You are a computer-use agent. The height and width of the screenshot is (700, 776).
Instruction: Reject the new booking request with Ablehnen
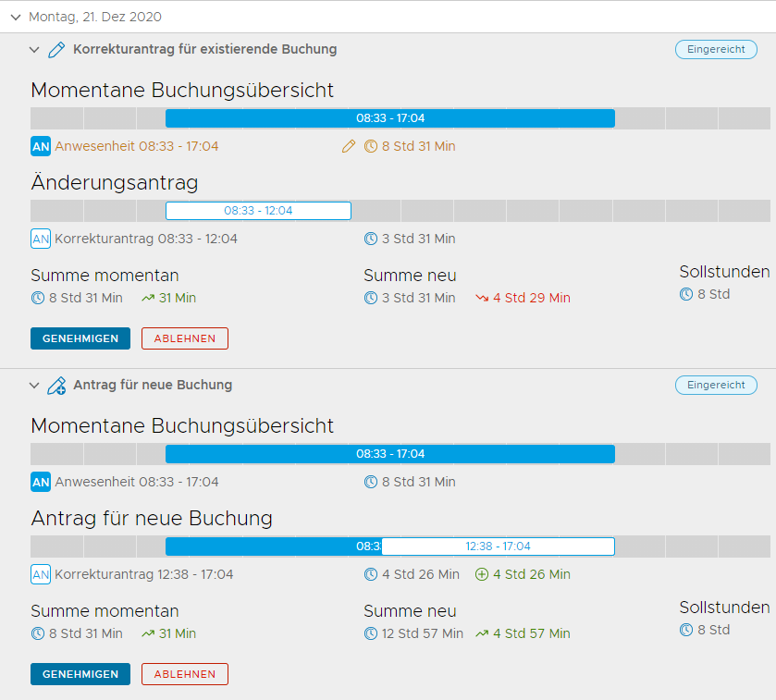click(184, 674)
